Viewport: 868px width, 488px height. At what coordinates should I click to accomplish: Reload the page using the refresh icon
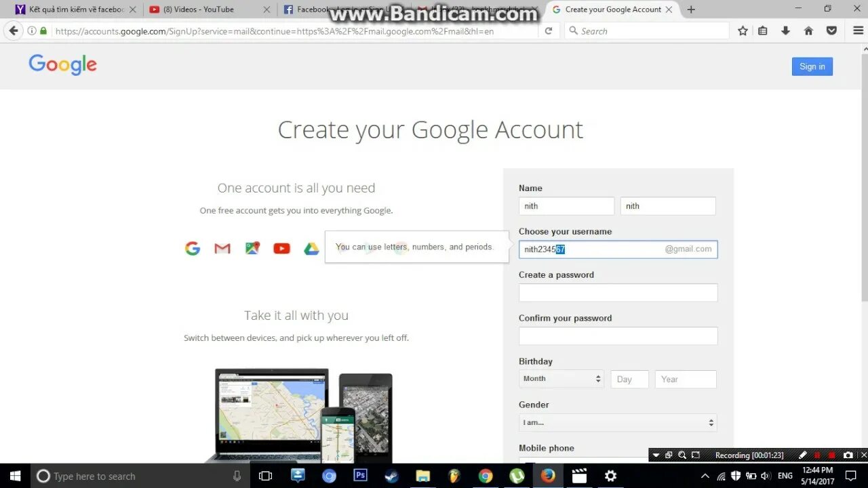[x=549, y=30]
